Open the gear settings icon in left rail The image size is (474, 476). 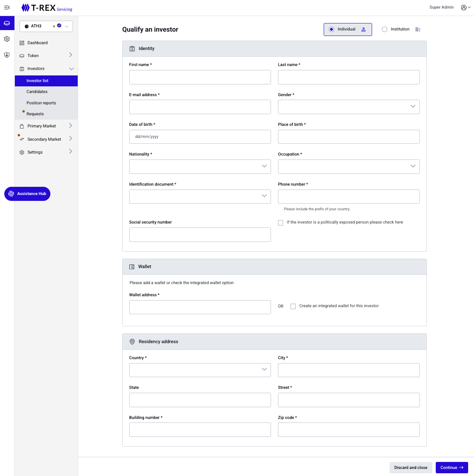(7, 39)
